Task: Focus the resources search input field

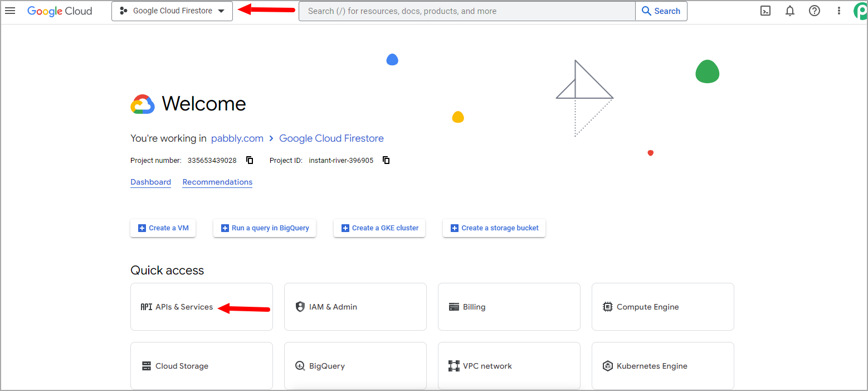Action: (x=467, y=11)
